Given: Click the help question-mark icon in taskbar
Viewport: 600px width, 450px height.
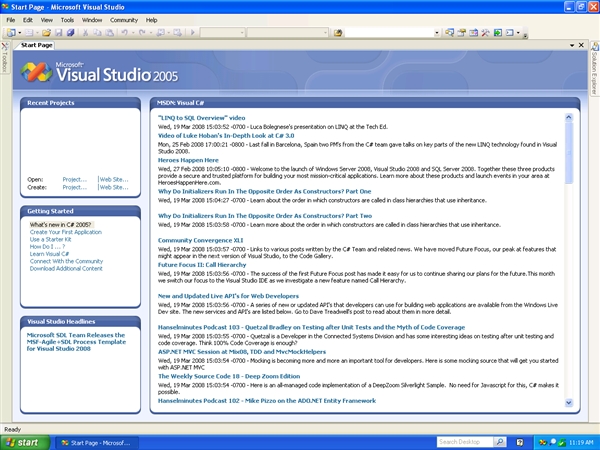Looking at the screenshot, I should click(520, 442).
